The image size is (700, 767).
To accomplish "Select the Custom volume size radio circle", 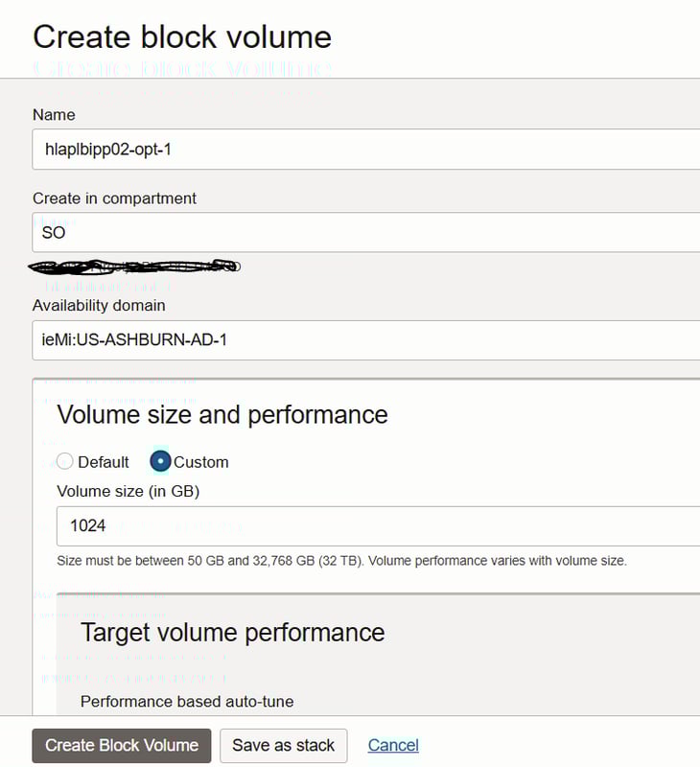I will point(161,462).
